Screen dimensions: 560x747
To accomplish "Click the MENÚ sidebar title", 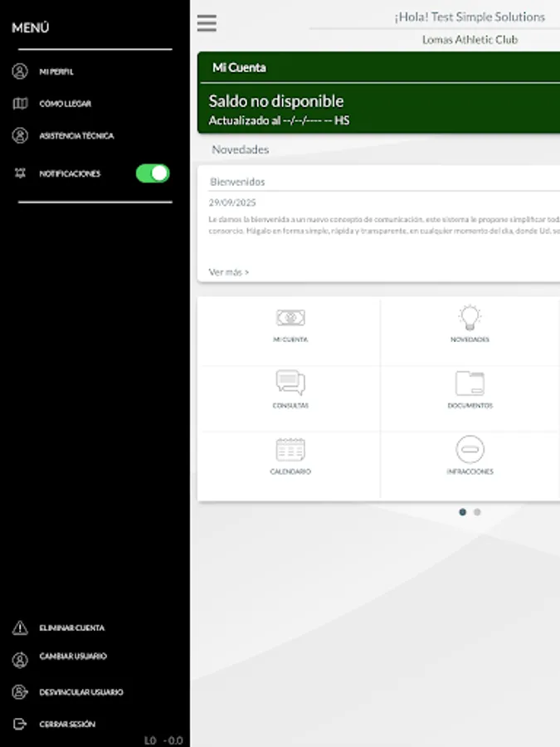I will [30, 27].
